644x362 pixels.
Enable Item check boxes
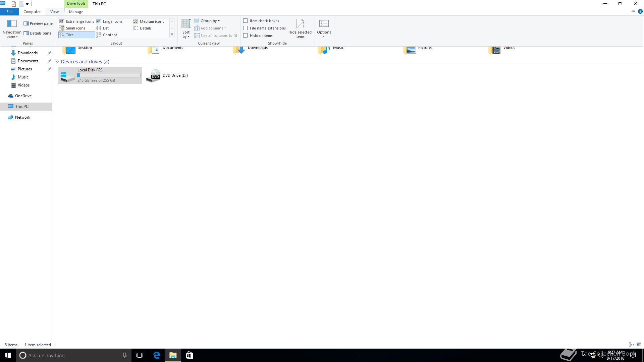pyautogui.click(x=246, y=21)
